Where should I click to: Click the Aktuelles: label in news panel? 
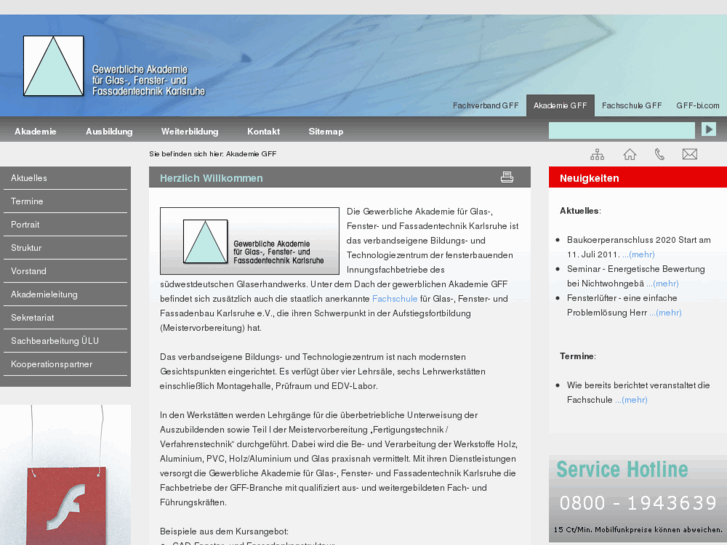(x=580, y=211)
